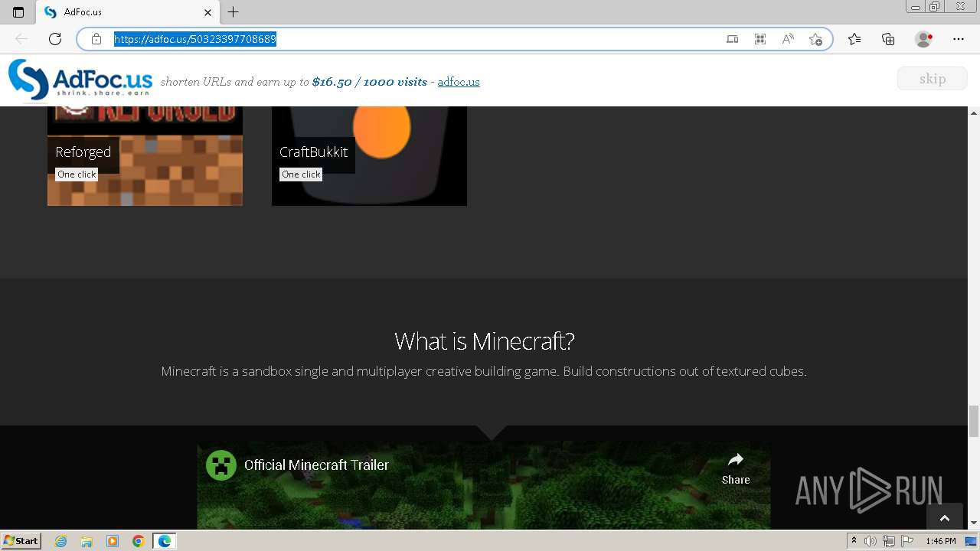Show hidden system tray icons
The width and height of the screenshot is (980, 551).
(x=854, y=541)
